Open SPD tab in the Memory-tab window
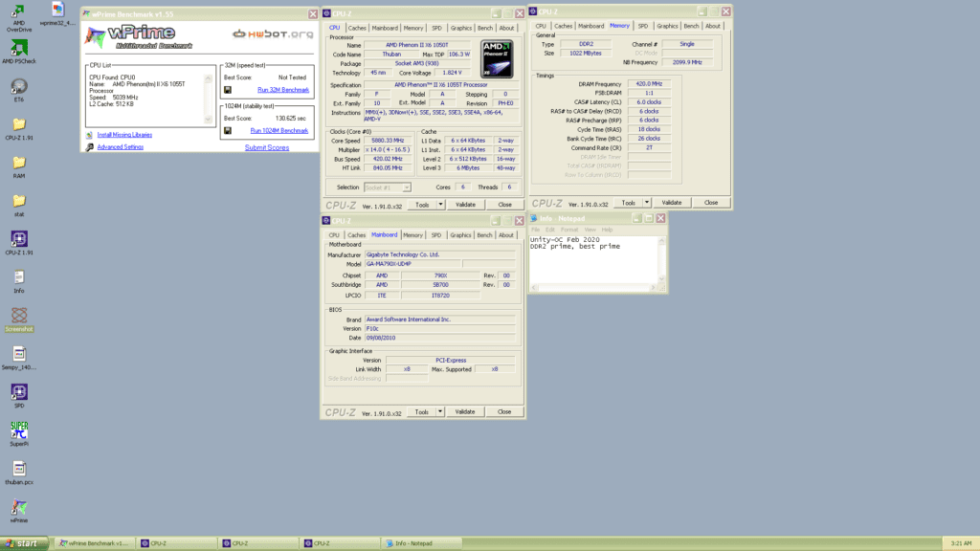 coord(642,26)
